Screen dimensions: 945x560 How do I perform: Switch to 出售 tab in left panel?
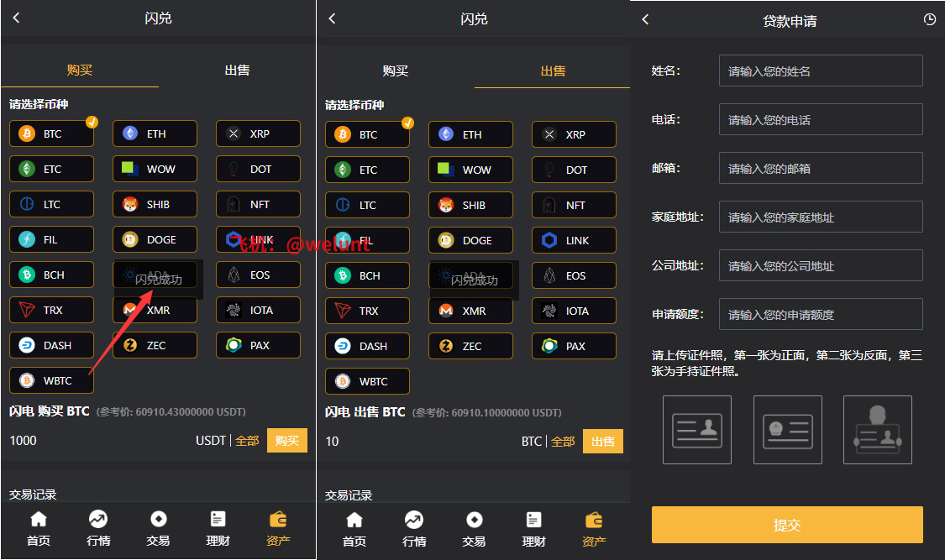(x=237, y=70)
